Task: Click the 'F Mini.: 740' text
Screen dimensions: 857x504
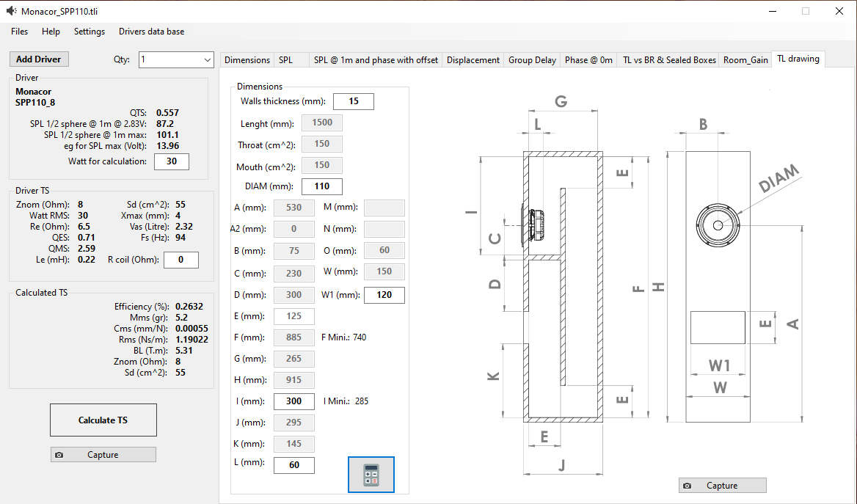Action: [x=344, y=337]
